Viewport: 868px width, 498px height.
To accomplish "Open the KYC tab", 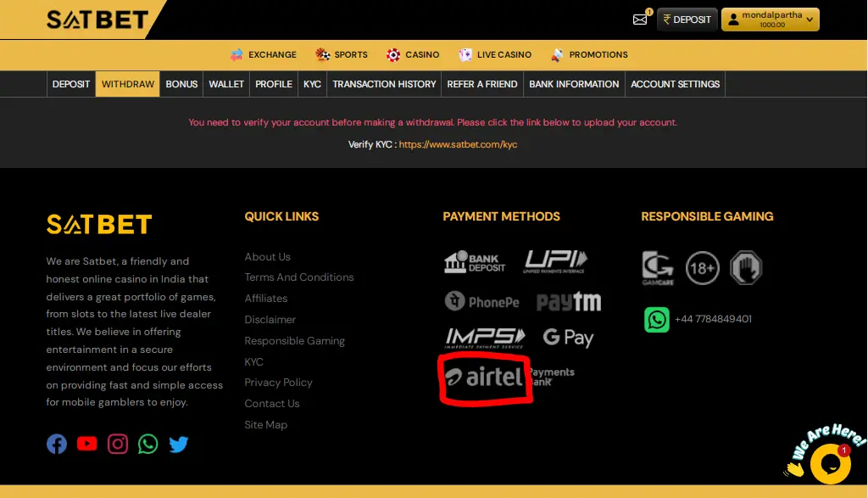I will [312, 84].
